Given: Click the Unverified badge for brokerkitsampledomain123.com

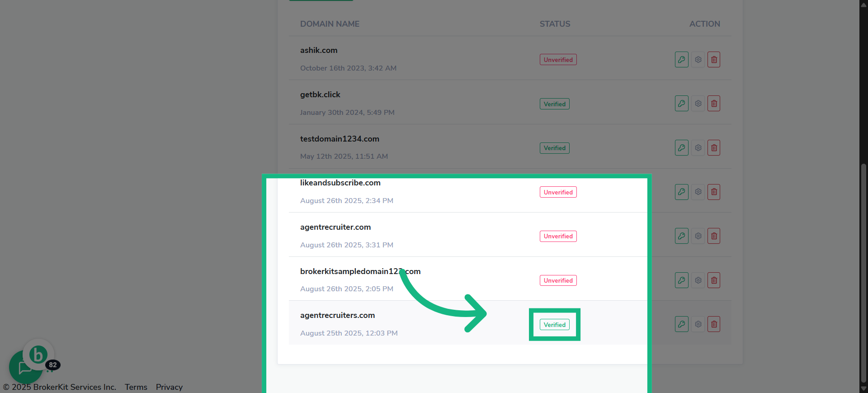Looking at the screenshot, I should [558, 280].
